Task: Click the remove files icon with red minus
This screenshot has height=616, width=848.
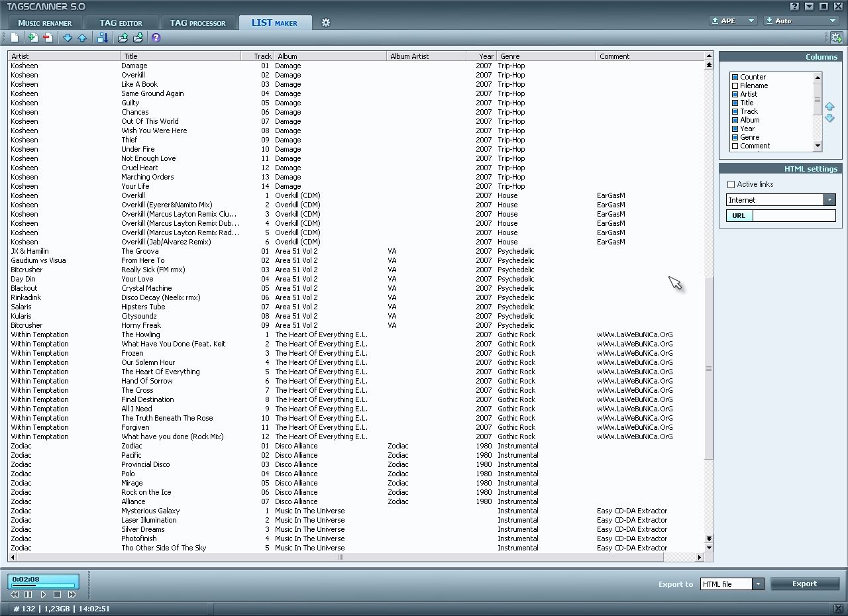Action: pos(48,38)
